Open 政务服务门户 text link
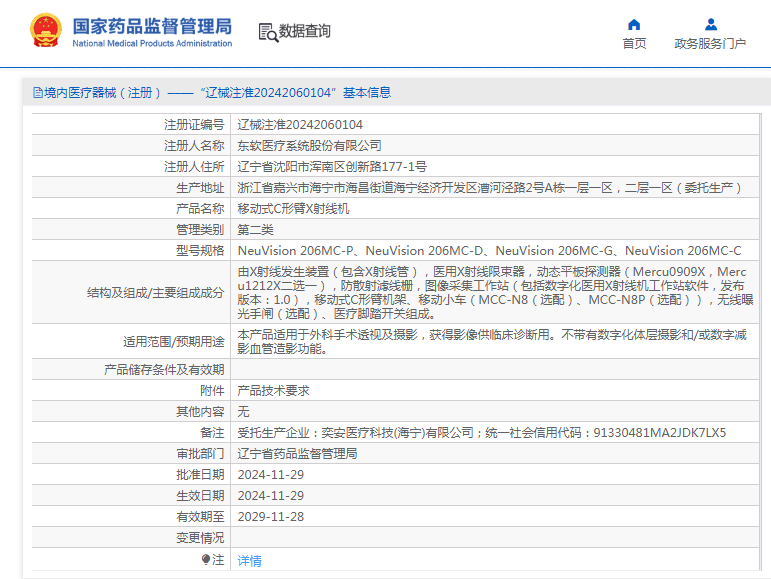This screenshot has width=771, height=579. (x=711, y=44)
